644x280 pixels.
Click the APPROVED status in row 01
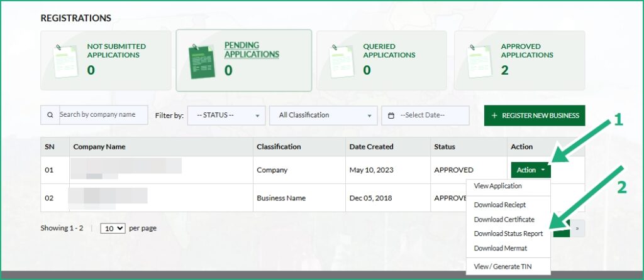454,170
